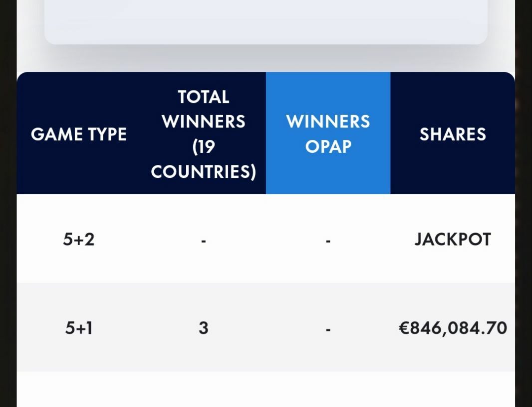This screenshot has width=532, height=407.
Task: Tap the word TOTAL in the header
Action: (x=204, y=96)
